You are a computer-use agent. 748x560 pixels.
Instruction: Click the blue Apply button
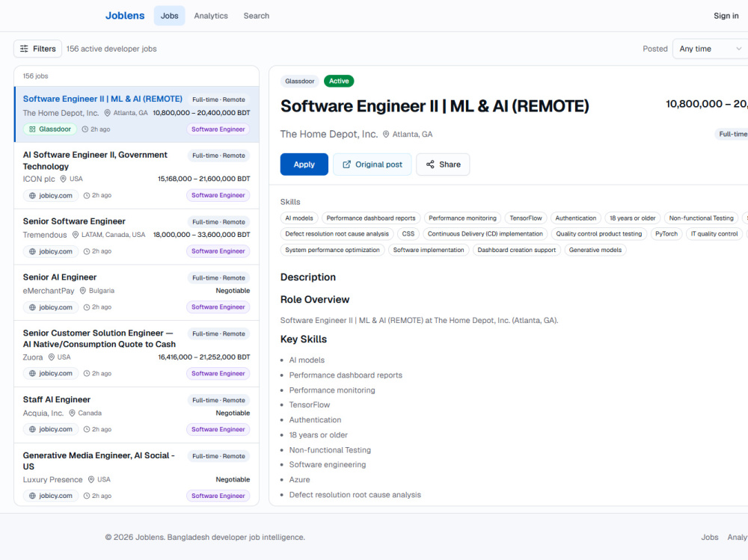point(304,164)
